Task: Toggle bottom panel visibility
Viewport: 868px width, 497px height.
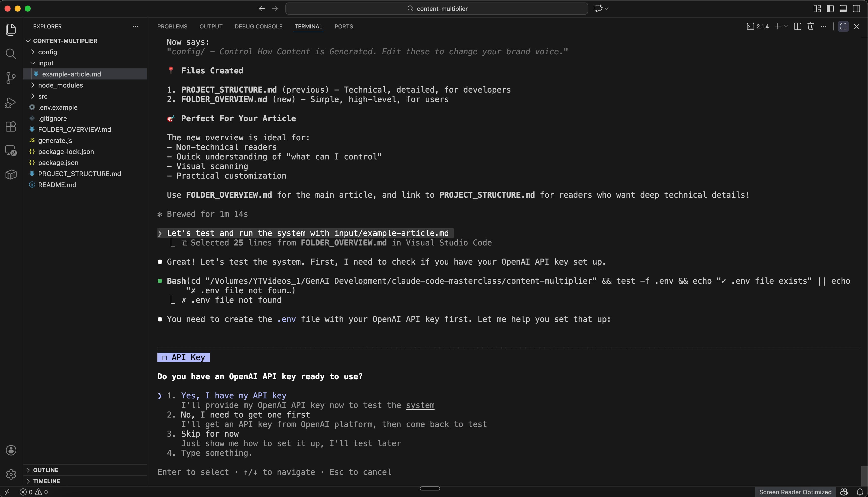Action: [843, 9]
